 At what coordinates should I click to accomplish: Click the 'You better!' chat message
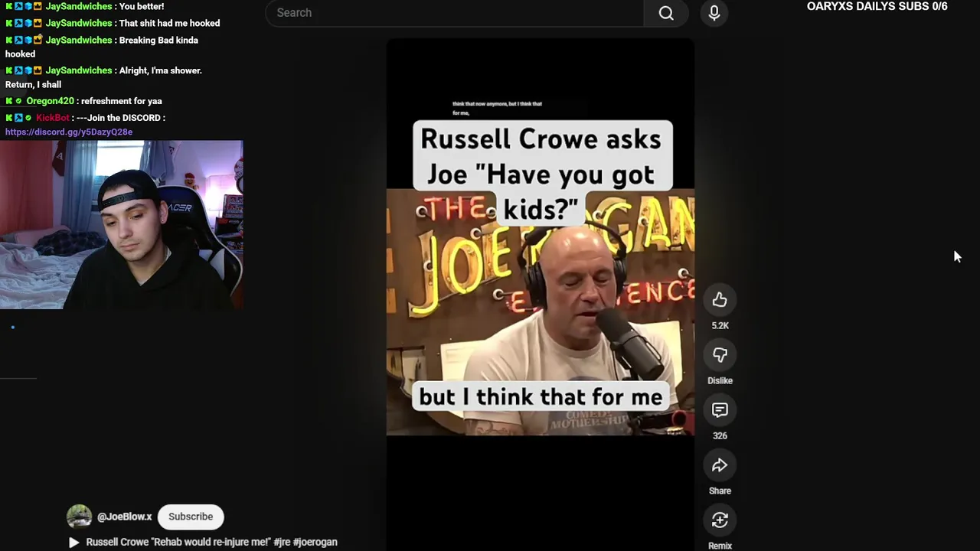click(x=141, y=6)
